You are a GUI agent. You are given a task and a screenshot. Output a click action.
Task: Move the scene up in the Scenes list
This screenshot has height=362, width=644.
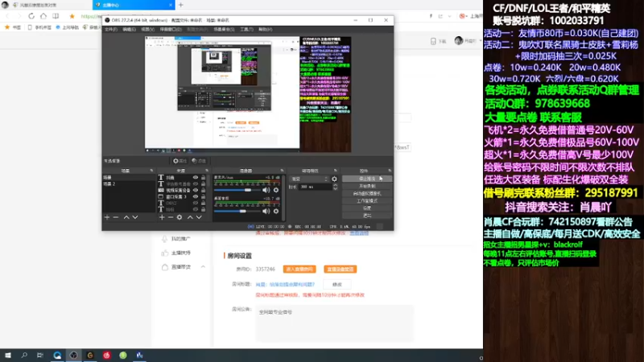126,217
